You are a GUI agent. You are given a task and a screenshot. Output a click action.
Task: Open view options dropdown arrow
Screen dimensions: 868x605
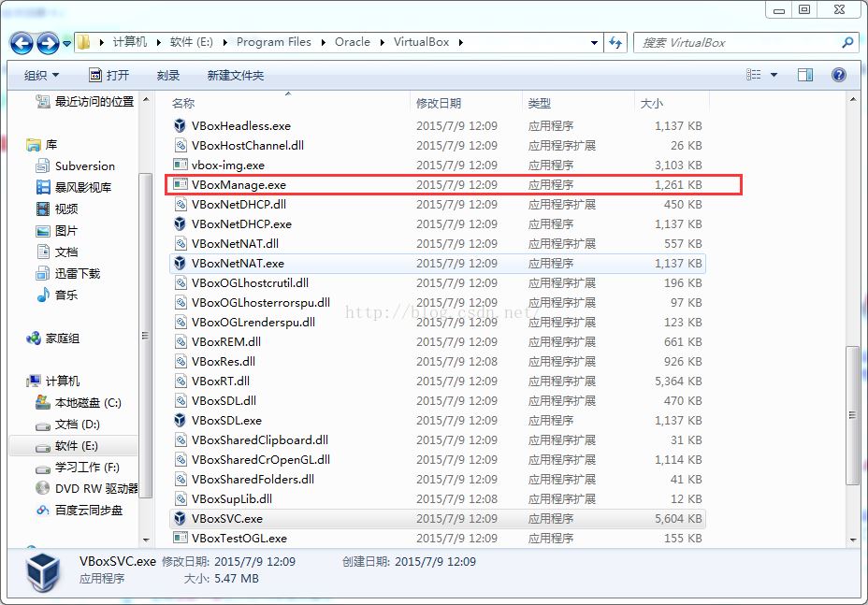click(x=774, y=75)
